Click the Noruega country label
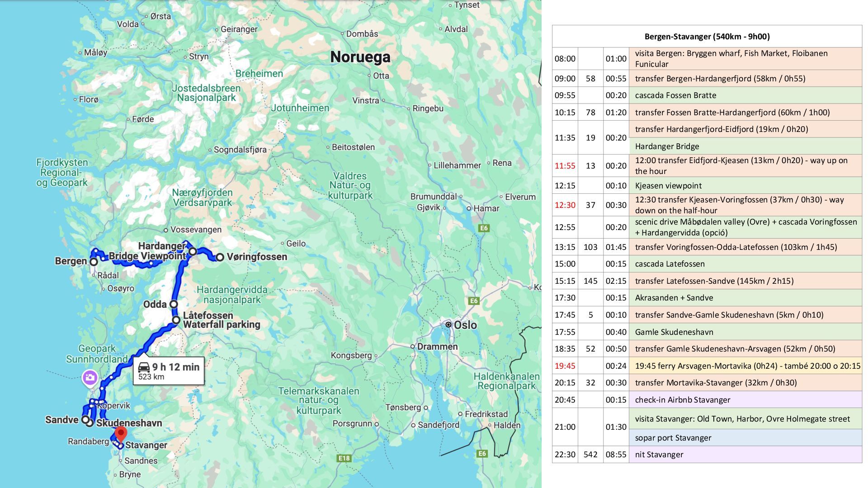This screenshot has width=868, height=488. [360, 57]
